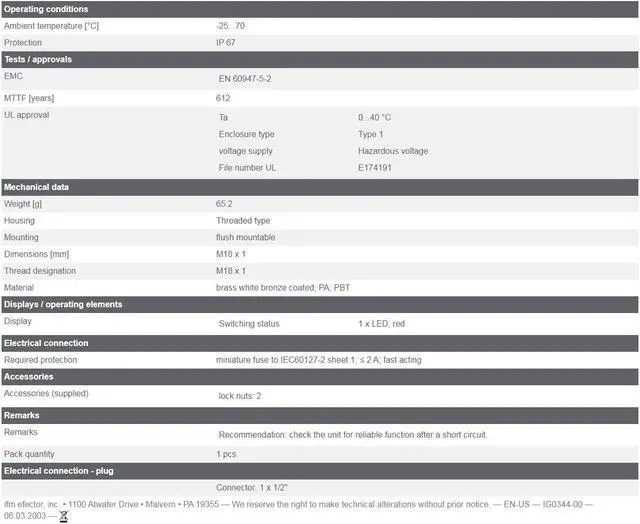Select the Accessories section header

pos(29,377)
